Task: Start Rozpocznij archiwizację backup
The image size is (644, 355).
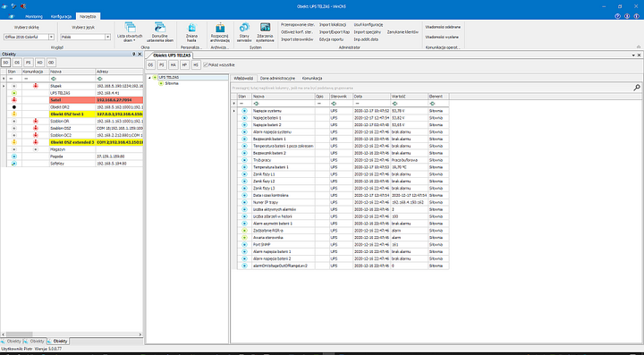Action: point(220,33)
